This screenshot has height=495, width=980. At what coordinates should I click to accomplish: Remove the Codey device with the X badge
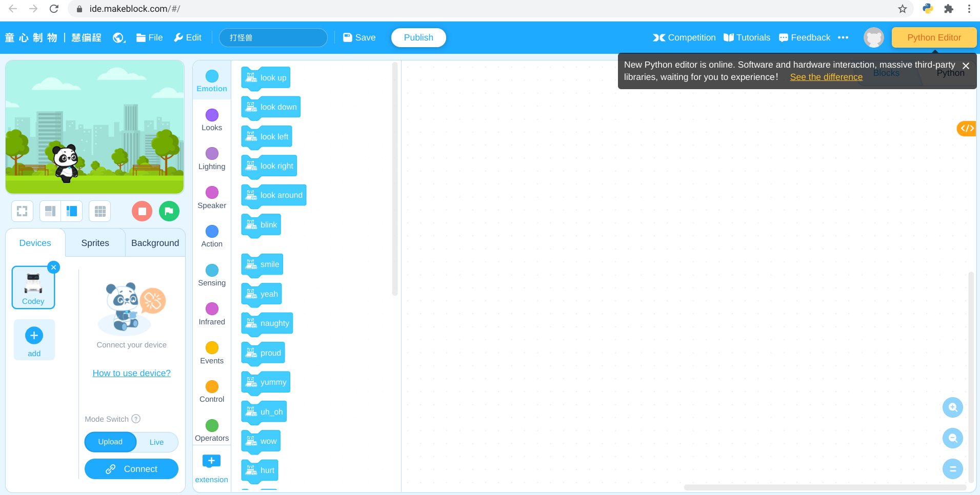click(x=53, y=267)
